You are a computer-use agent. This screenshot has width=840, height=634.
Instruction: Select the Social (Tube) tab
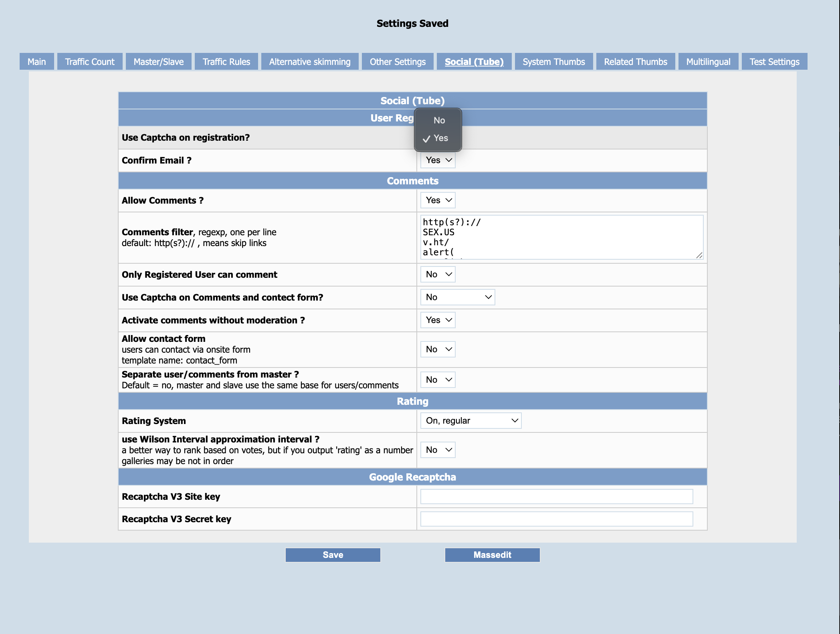(x=474, y=62)
